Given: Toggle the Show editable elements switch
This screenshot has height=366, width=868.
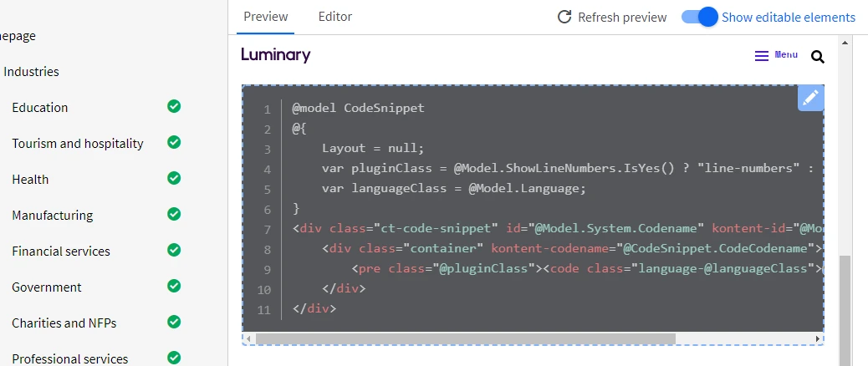Looking at the screenshot, I should (x=699, y=18).
